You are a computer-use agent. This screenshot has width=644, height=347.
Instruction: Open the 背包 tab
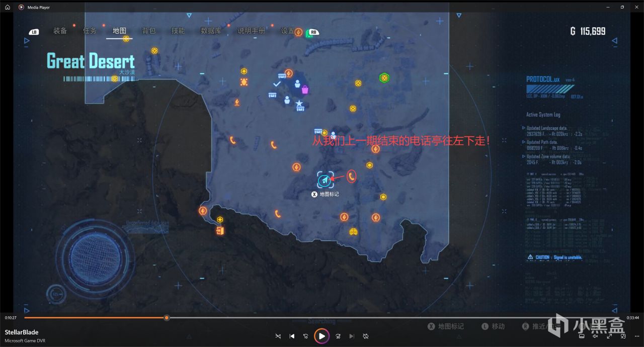(x=148, y=31)
